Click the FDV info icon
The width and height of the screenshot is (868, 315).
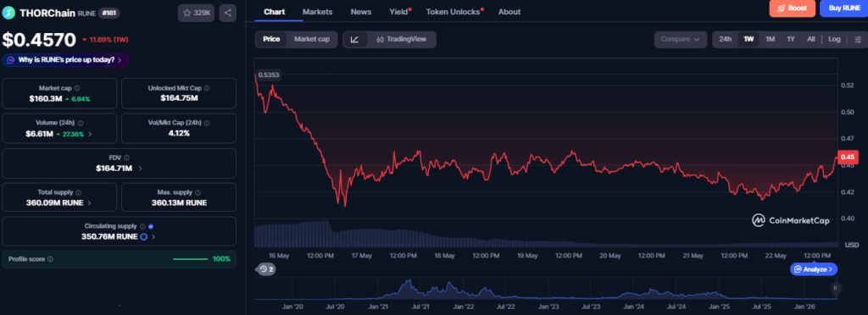tap(127, 157)
